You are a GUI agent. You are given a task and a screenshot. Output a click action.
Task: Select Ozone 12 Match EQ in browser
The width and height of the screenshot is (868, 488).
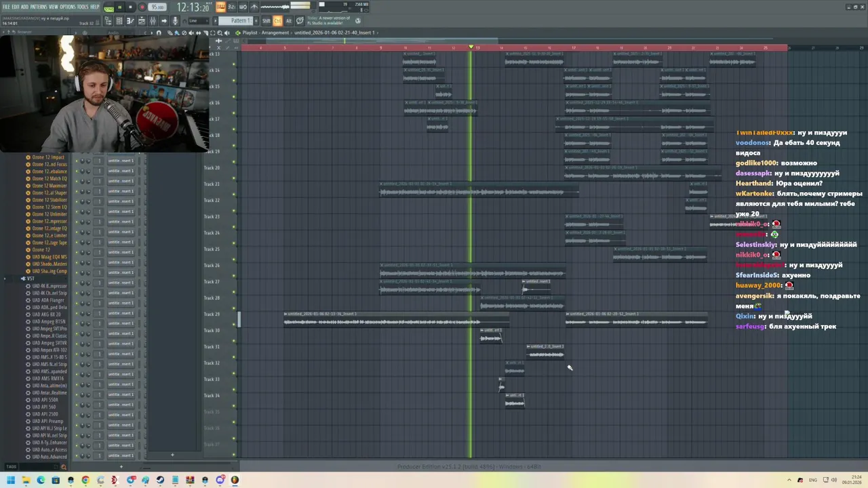pyautogui.click(x=50, y=178)
